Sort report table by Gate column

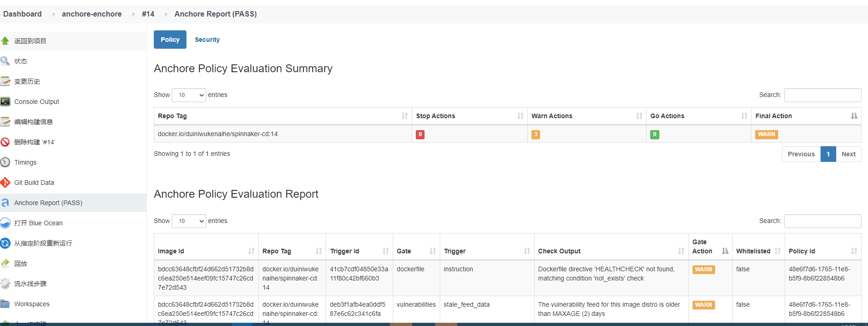pyautogui.click(x=432, y=251)
